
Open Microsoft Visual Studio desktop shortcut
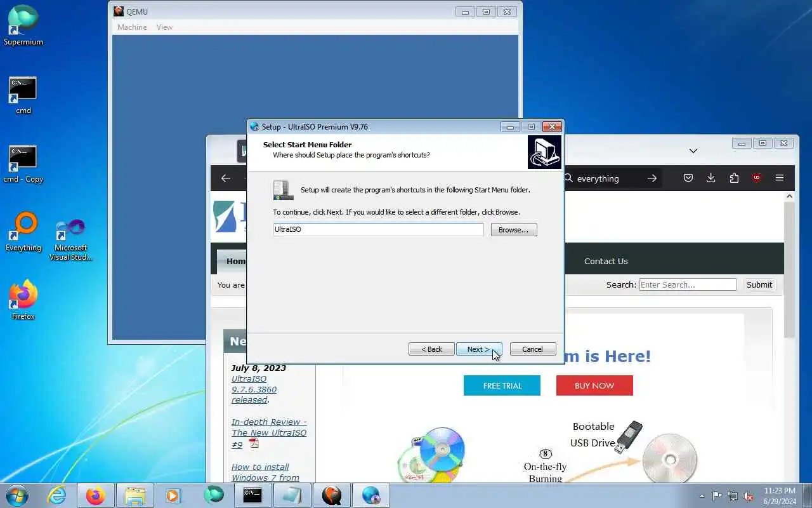(x=70, y=240)
